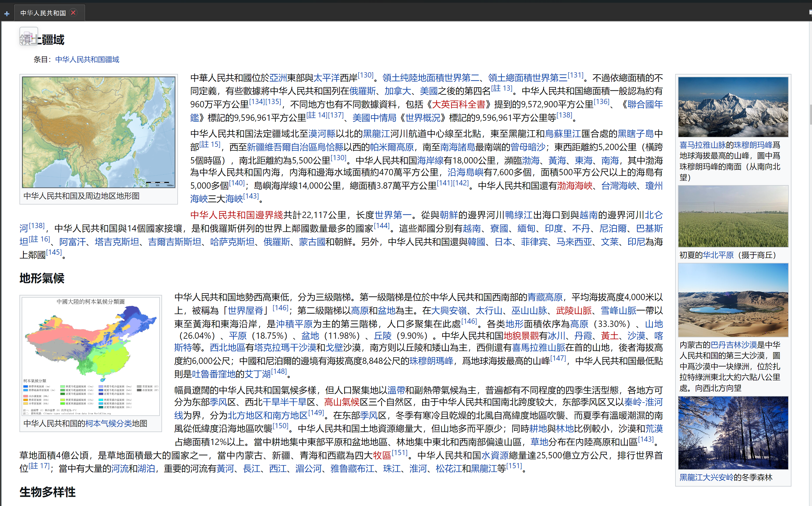
Task: Click the 塔克拉瑪干沙漠 link
Action: [285, 348]
